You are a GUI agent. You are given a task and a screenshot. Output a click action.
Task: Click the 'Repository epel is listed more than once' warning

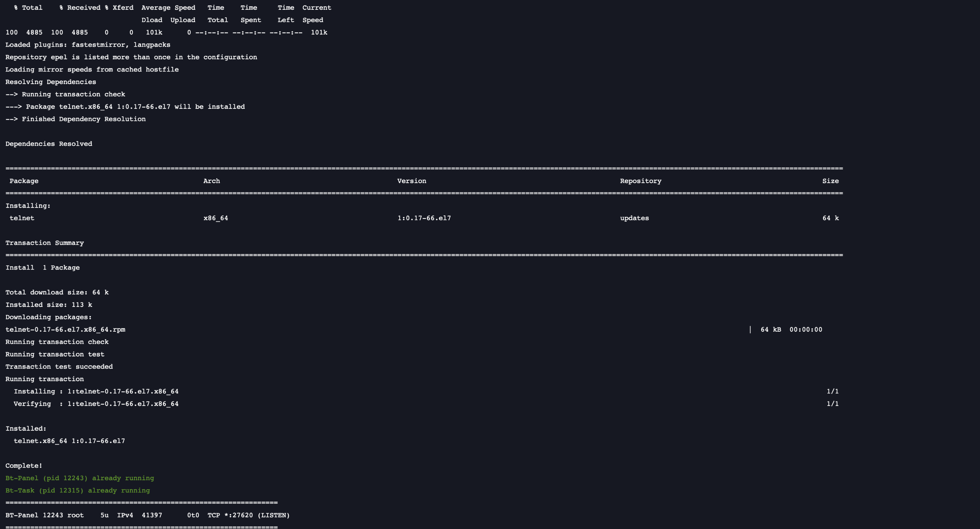coord(131,57)
